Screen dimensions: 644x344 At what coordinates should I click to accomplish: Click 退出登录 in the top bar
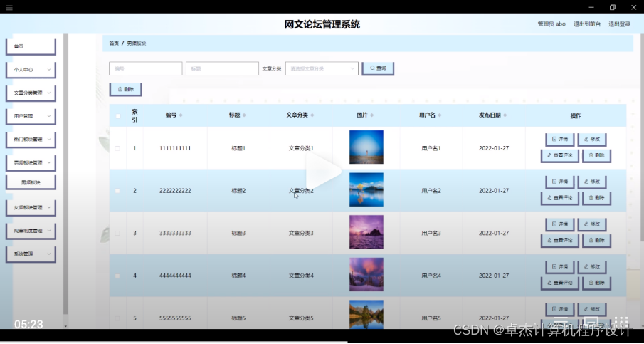tap(619, 24)
